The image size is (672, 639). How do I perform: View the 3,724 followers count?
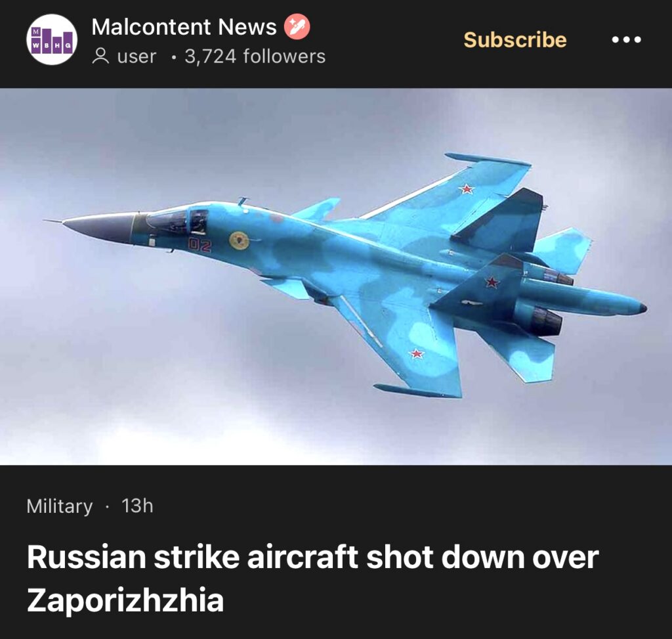[255, 56]
